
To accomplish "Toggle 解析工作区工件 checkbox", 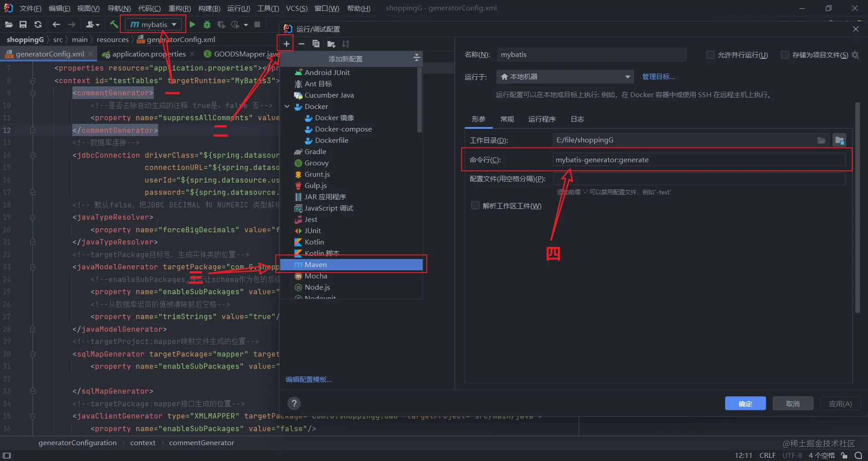I will (475, 206).
